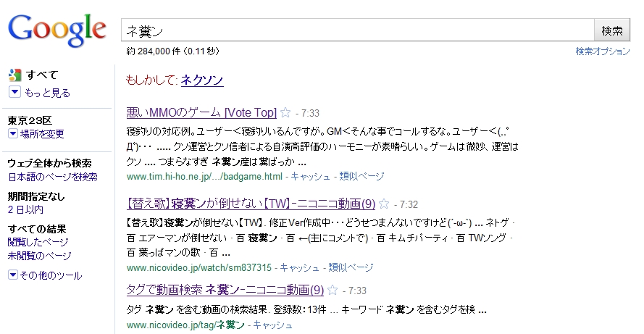Click the Google logo
Screen dimensions: 644x334
click(57, 31)
